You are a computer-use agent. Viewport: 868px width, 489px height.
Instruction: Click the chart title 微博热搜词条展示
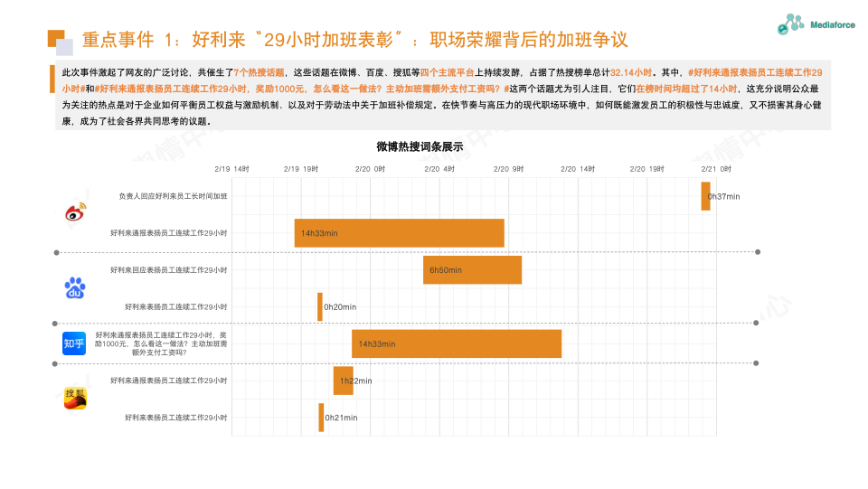pyautogui.click(x=420, y=146)
